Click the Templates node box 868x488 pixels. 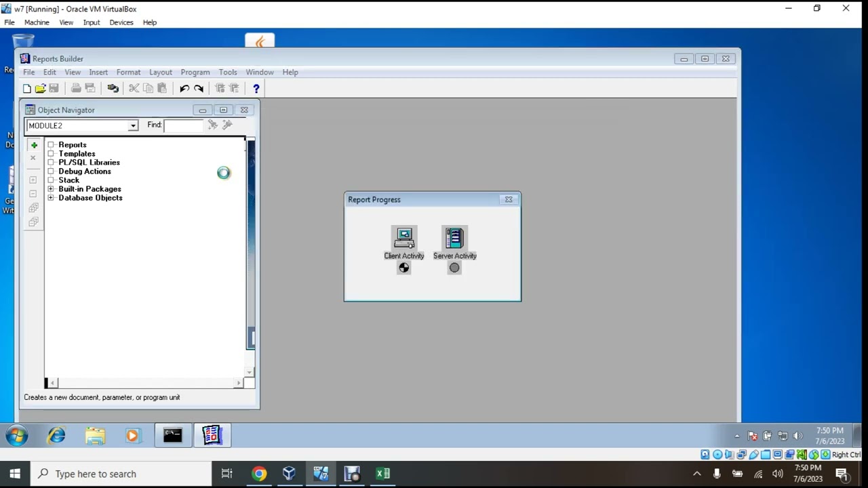51,154
